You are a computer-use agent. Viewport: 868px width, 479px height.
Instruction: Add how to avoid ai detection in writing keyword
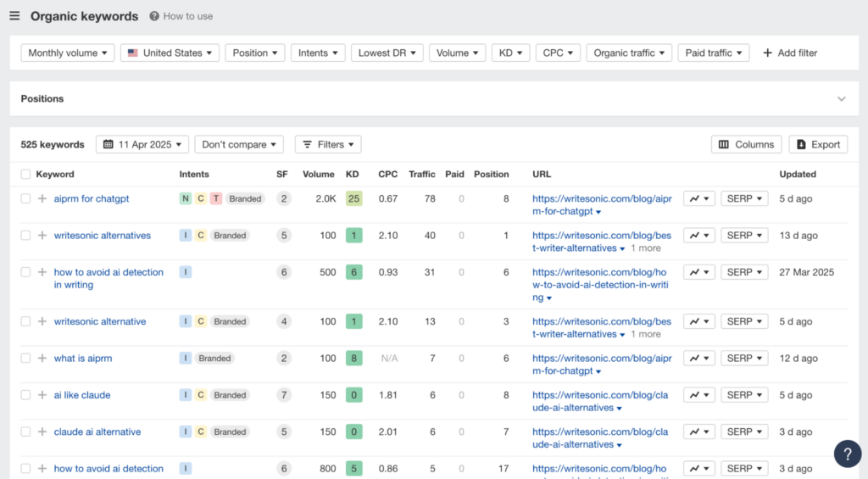pos(42,272)
